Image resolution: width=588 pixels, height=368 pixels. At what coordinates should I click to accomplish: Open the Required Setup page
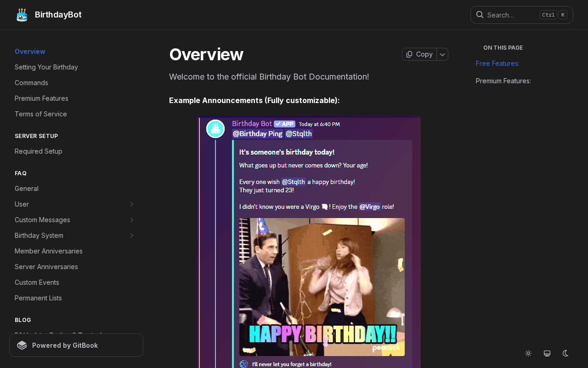point(39,151)
